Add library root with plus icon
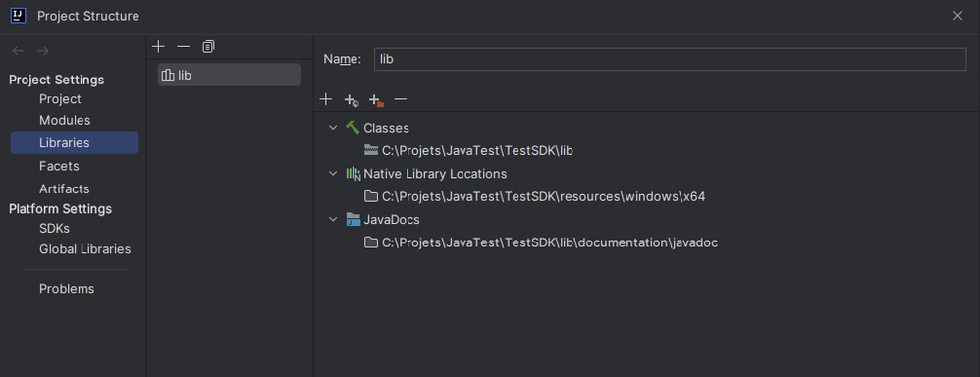This screenshot has width=980, height=377. (326, 99)
